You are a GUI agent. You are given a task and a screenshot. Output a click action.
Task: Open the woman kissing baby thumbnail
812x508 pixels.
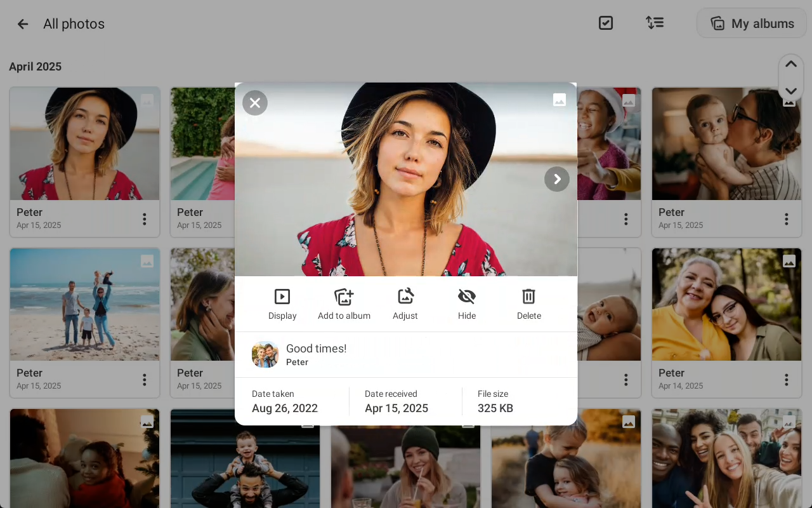[726, 144]
